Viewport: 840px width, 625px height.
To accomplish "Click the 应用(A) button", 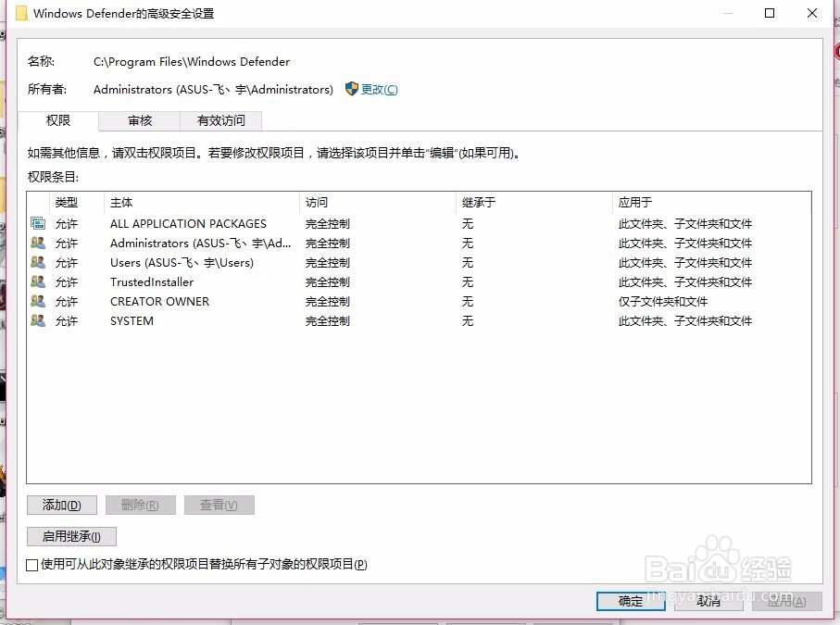I will [x=786, y=601].
